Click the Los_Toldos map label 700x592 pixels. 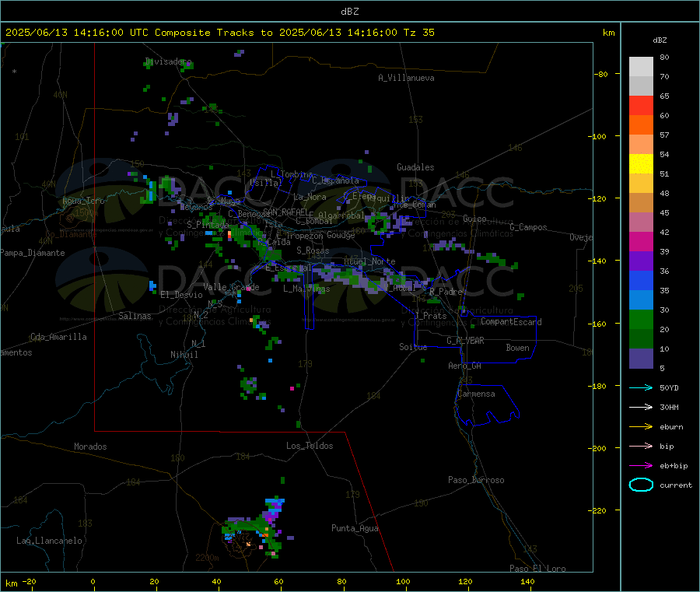tap(310, 446)
